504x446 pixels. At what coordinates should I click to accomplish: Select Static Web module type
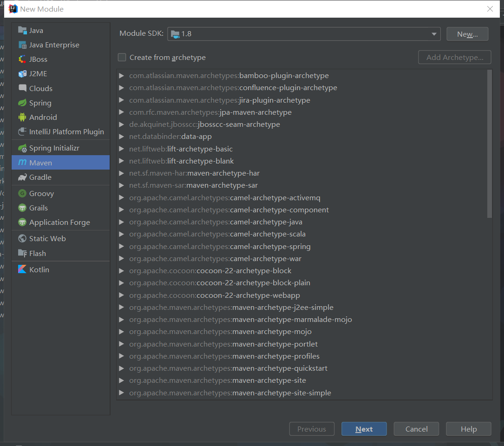61,239
